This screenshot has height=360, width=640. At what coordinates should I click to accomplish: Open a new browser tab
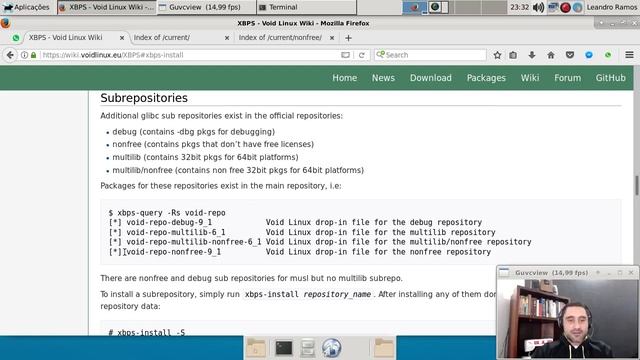pyautogui.click(x=348, y=38)
